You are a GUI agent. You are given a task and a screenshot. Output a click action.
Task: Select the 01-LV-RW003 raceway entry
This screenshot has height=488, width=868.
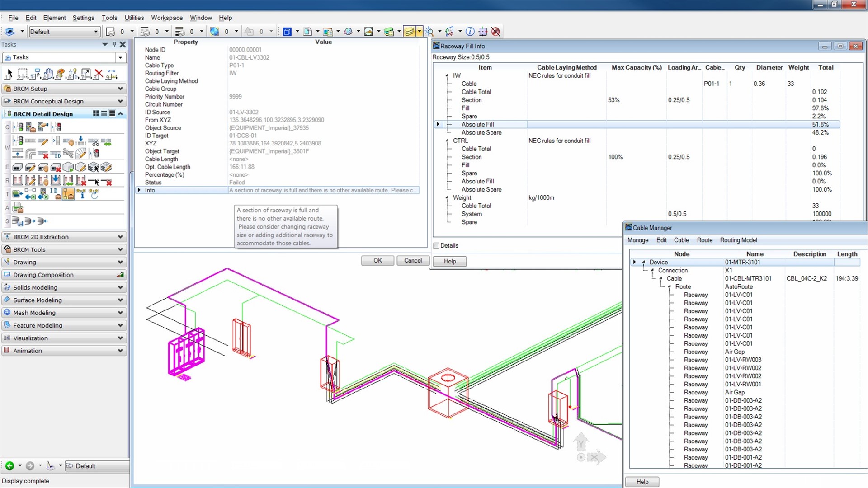743,360
